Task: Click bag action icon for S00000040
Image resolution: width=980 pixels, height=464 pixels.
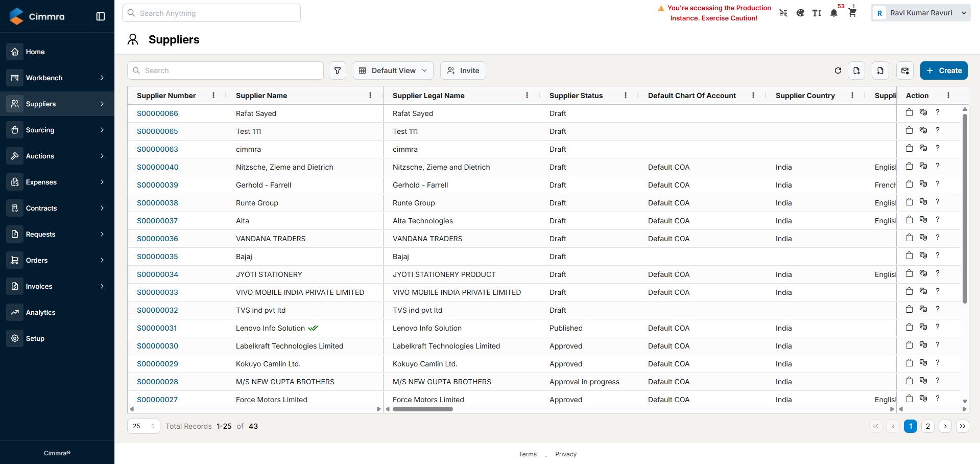Action: pyautogui.click(x=909, y=166)
